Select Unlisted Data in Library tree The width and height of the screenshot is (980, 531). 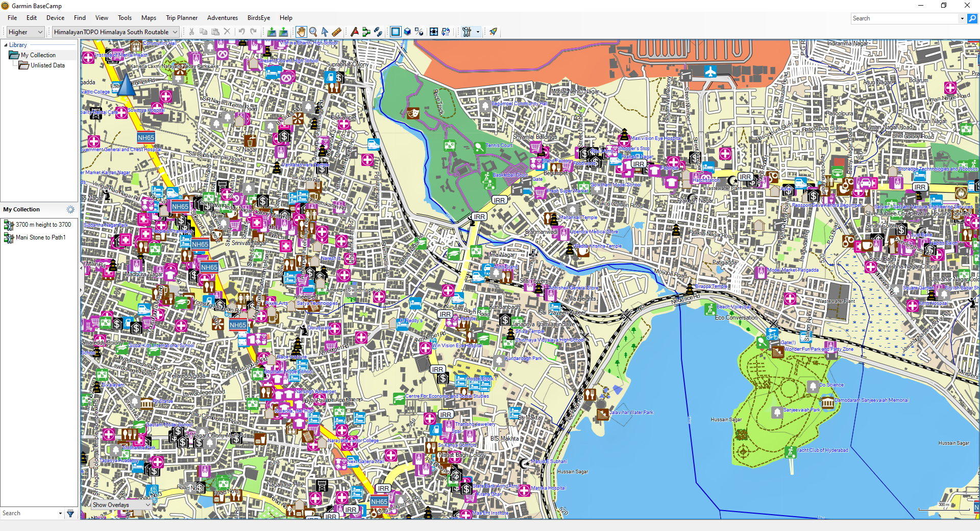point(47,65)
